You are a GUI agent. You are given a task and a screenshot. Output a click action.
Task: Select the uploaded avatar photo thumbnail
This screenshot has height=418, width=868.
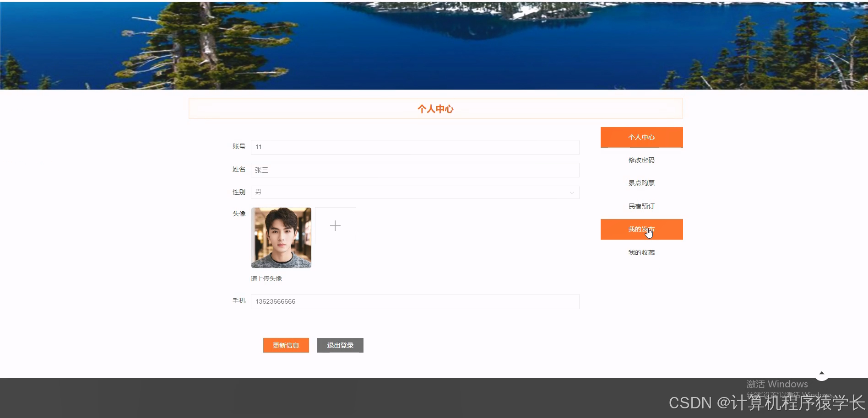pyautogui.click(x=281, y=237)
